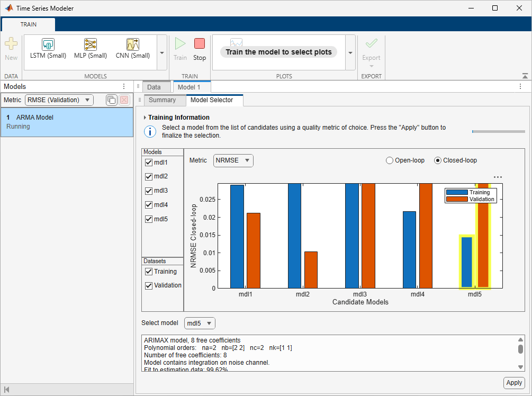Select the MLP (Small) model preset
Screen dimensions: 532x396
pyautogui.click(x=90, y=48)
